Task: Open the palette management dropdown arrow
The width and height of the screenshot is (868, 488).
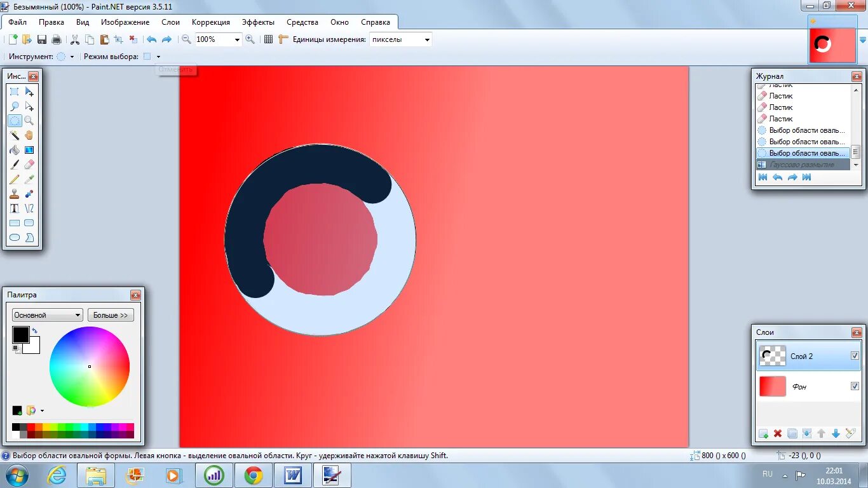Action: pyautogui.click(x=42, y=411)
